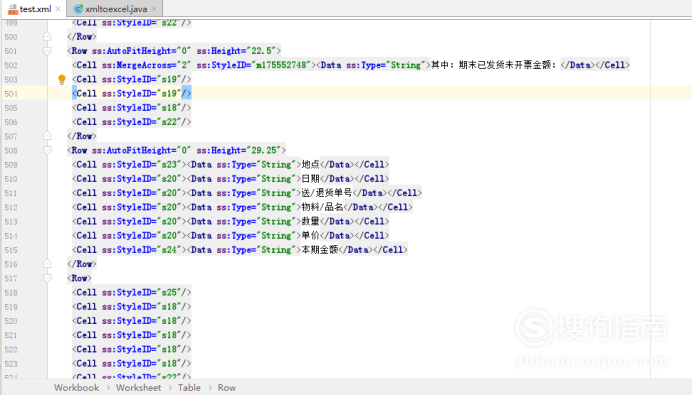Click the XML file icon on test.xml tab

[13, 9]
